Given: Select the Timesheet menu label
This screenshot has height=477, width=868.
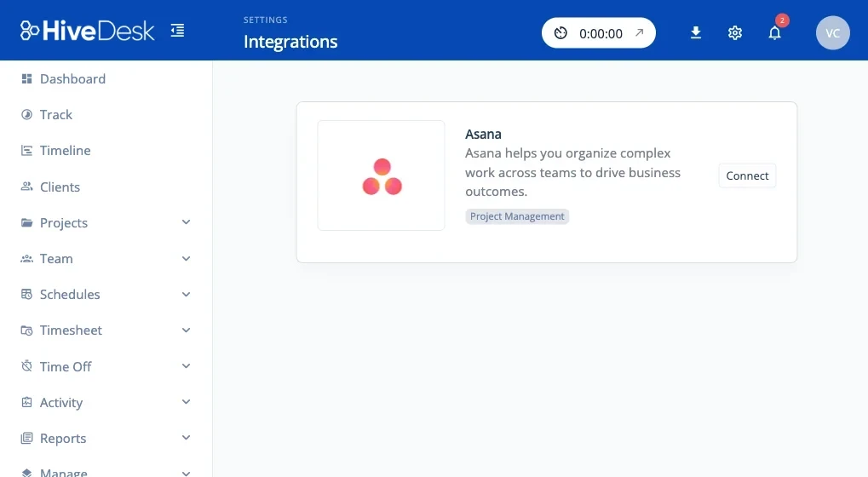Looking at the screenshot, I should [x=71, y=330].
